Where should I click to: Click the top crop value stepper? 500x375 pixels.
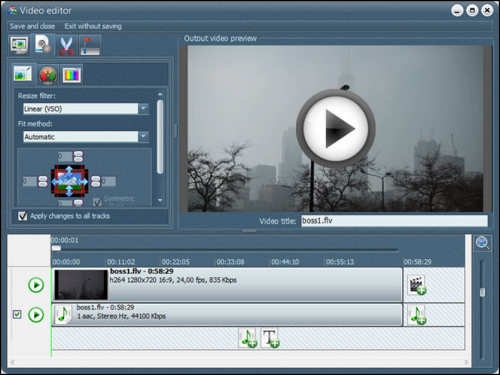[78, 156]
